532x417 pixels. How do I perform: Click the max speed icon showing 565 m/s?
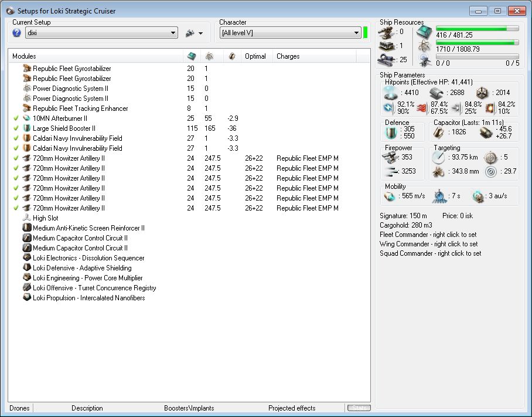[390, 196]
